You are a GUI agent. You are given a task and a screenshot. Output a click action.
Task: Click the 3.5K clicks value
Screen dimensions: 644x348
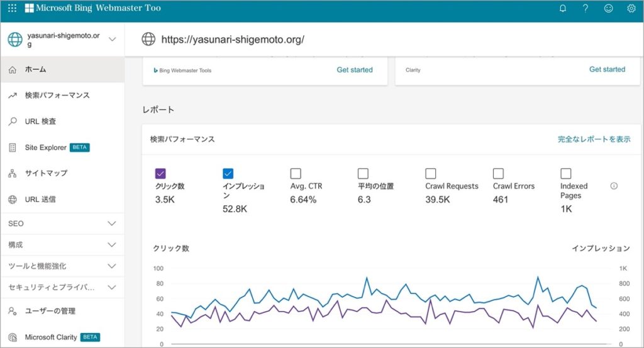click(165, 200)
